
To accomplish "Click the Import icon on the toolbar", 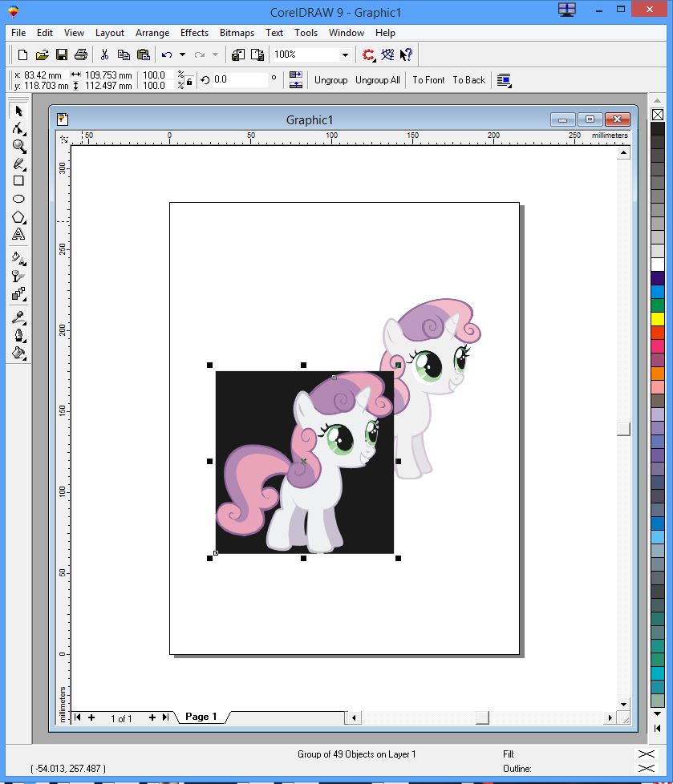I will point(237,55).
